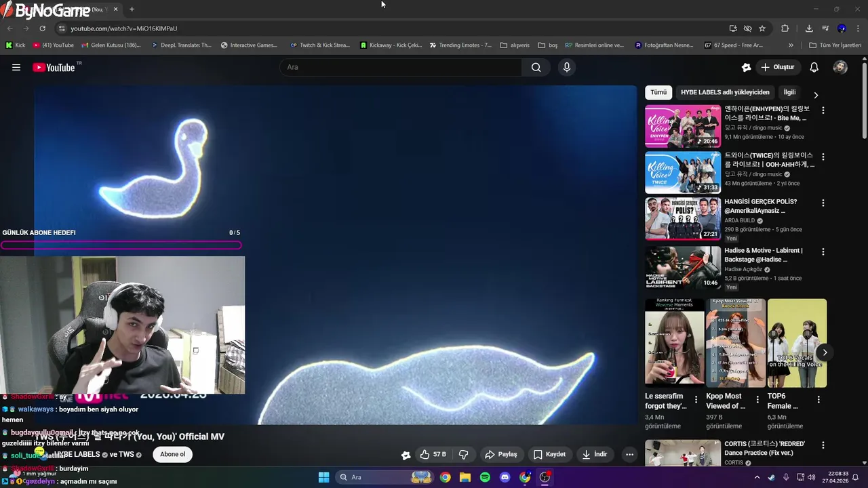Image resolution: width=868 pixels, height=488 pixels.
Task: Reload the page in browser toolbar
Action: (42, 28)
